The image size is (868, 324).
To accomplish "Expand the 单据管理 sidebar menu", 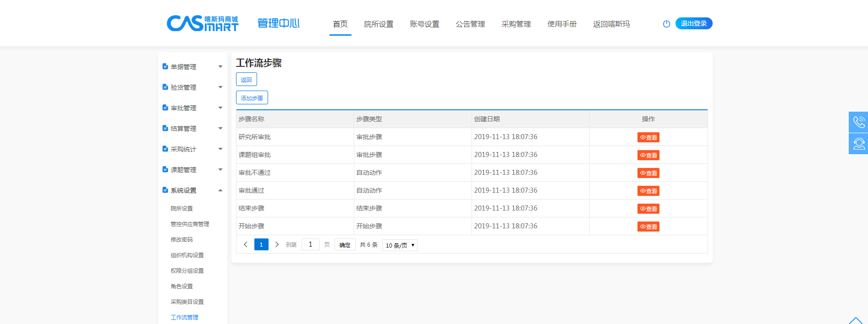I will point(192,67).
